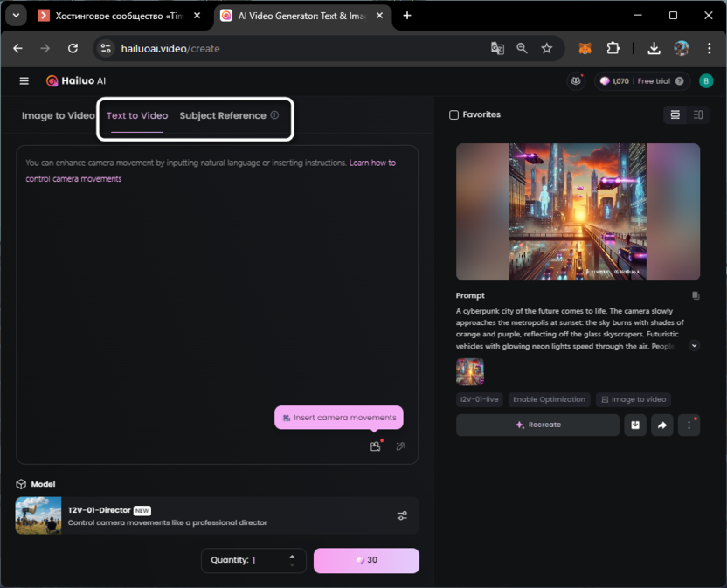Open the small source image thumbnail
The image size is (727, 588).
tap(470, 371)
